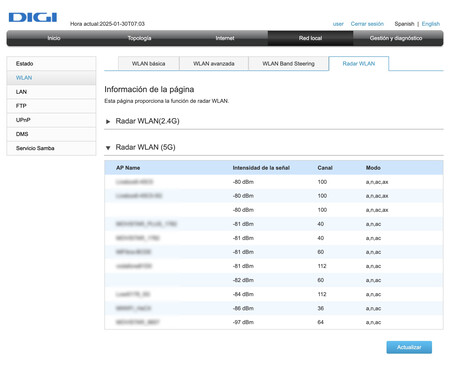
Task: Click the Modo column header
Action: pyautogui.click(x=373, y=168)
